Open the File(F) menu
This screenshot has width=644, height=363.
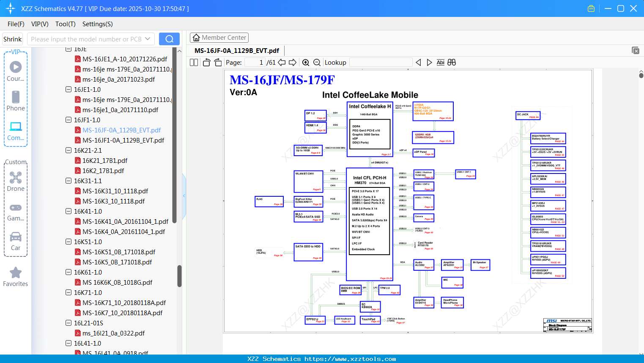pyautogui.click(x=16, y=24)
